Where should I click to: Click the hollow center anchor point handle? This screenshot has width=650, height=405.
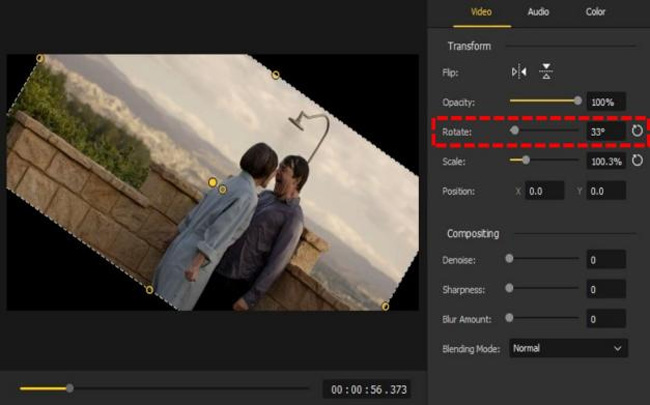click(x=223, y=189)
